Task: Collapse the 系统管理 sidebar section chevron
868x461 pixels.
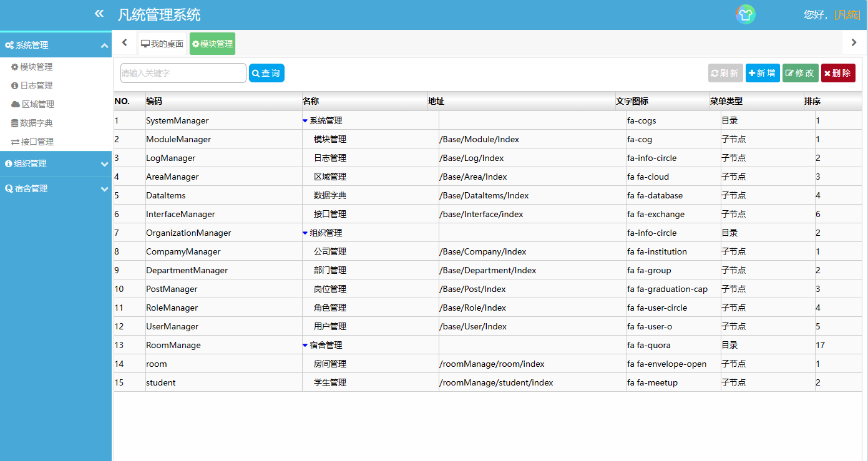Action: pos(104,45)
